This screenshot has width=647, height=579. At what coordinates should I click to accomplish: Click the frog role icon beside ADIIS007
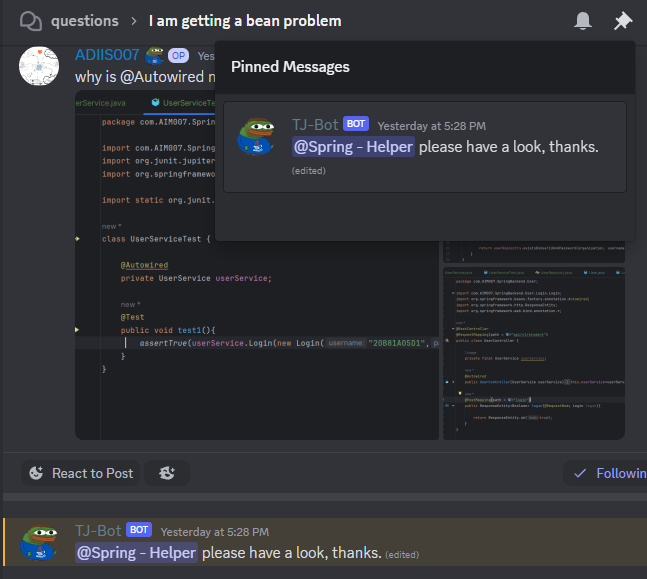(154, 55)
